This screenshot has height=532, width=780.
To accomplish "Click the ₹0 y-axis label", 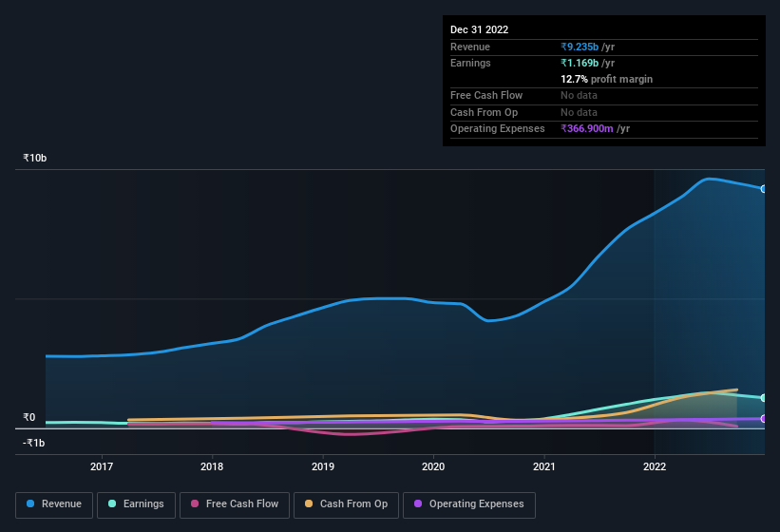I will [29, 417].
